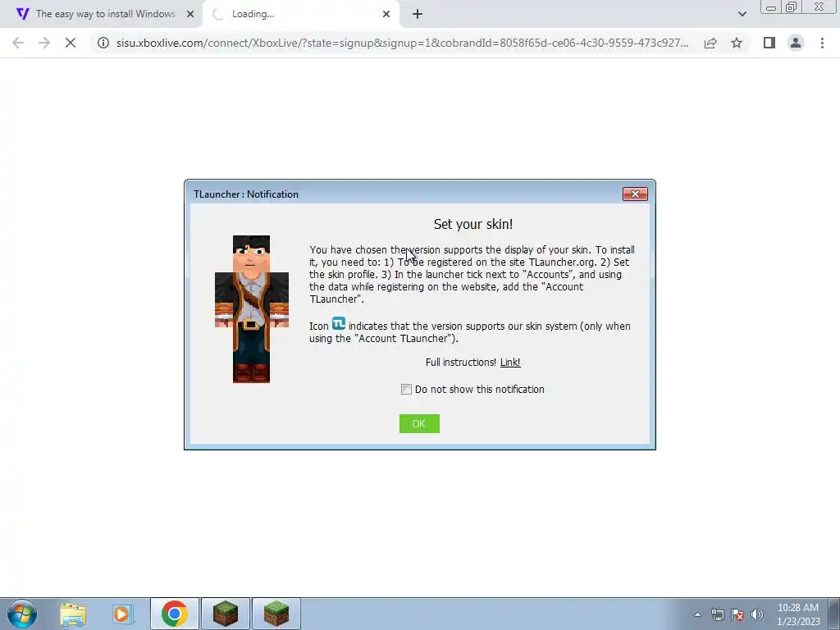Go back to the previous page
Viewport: 840px width, 630px height.
coord(18,43)
